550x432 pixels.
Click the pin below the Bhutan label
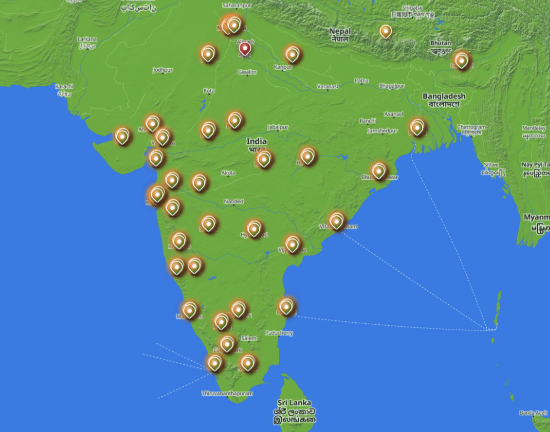click(461, 61)
